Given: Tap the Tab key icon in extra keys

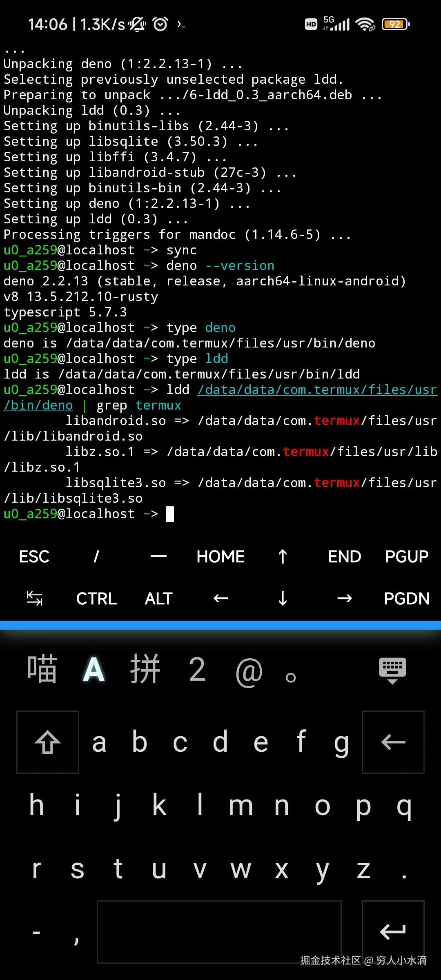Looking at the screenshot, I should tap(34, 599).
